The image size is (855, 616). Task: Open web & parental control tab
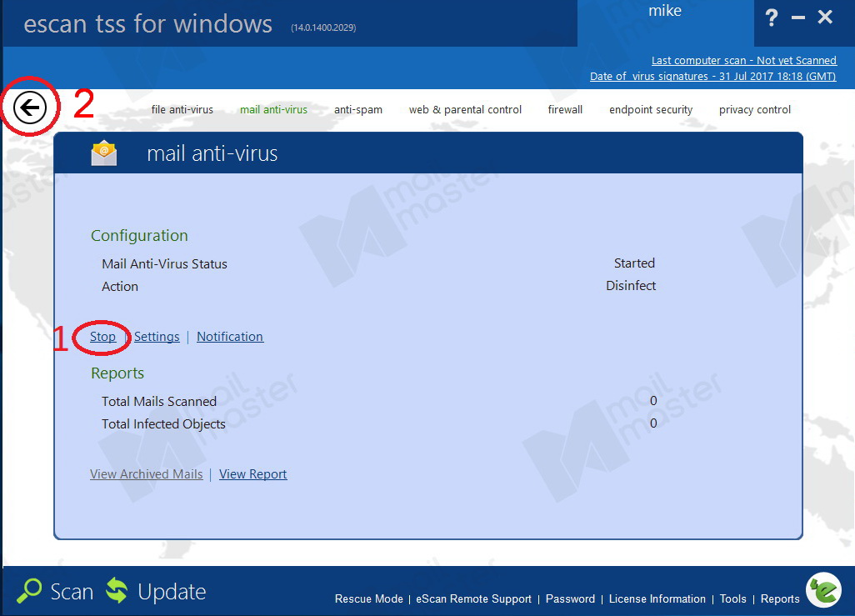(x=465, y=110)
